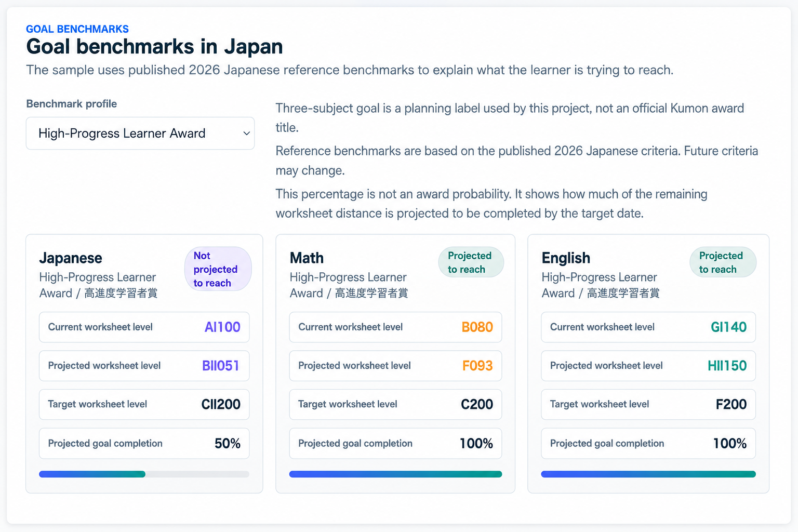Screen dimensions: 798x532
Task: Click the Japanese card title
Action: tap(71, 258)
